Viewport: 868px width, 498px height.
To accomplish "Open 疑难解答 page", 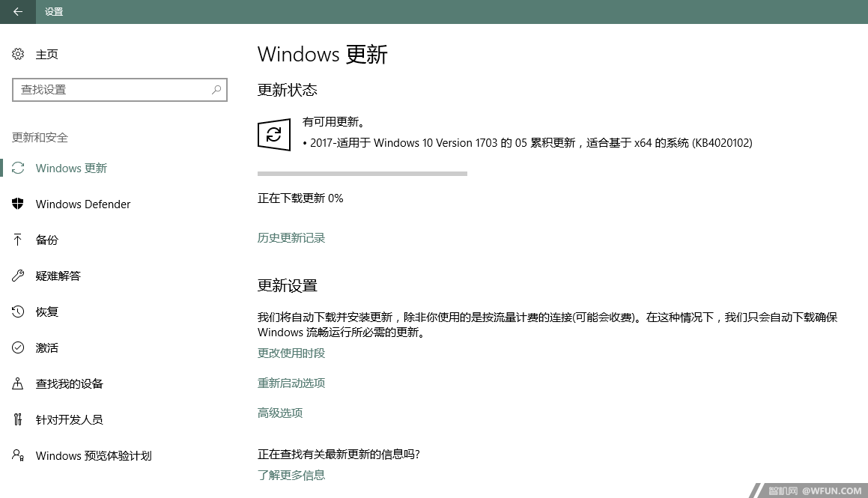I will 58,276.
